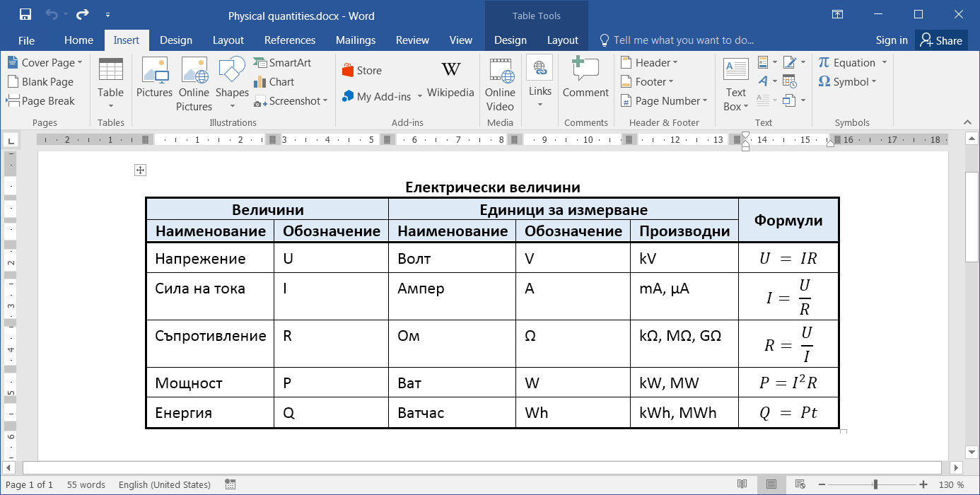Screen dimensions: 980x495
Task: Insert a SmartArt graphic
Action: (x=282, y=63)
